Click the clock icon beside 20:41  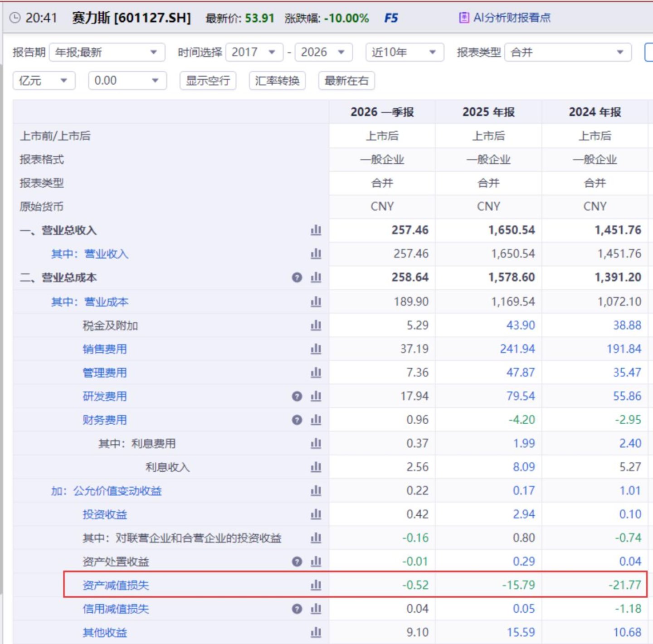[x=15, y=18]
